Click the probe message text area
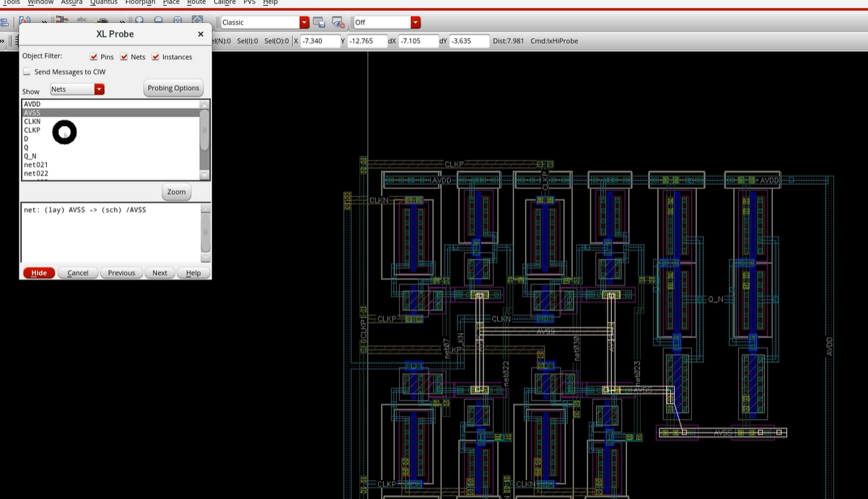868x499 pixels. [110, 233]
